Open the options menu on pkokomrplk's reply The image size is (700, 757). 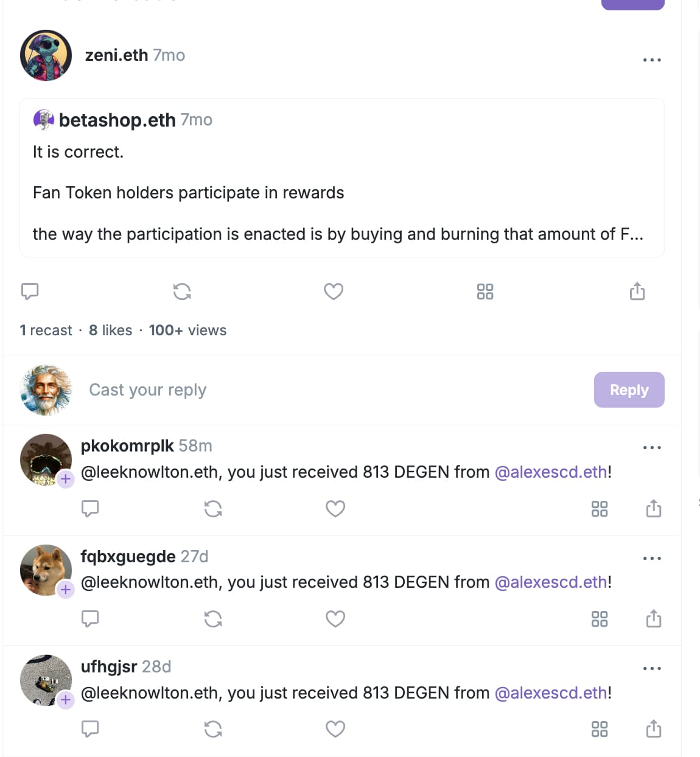click(x=652, y=447)
